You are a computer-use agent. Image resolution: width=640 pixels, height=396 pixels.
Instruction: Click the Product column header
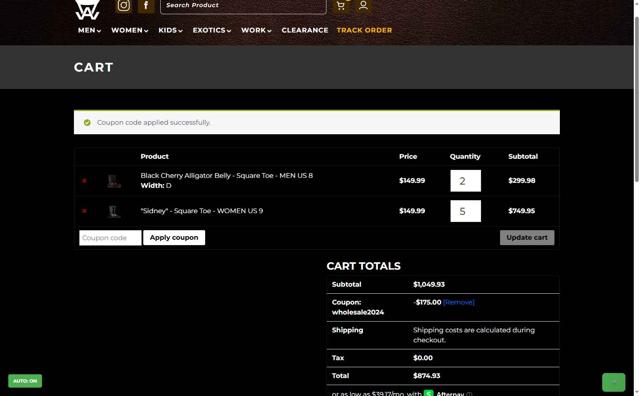154,156
